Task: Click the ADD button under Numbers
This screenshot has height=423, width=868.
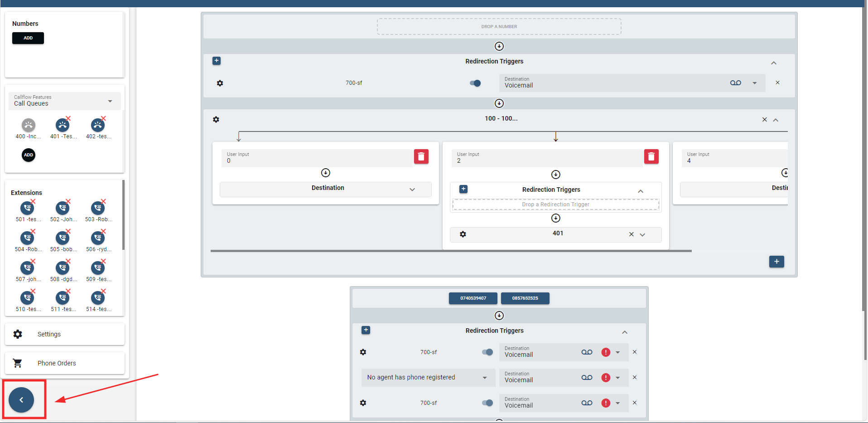Action: pyautogui.click(x=28, y=38)
